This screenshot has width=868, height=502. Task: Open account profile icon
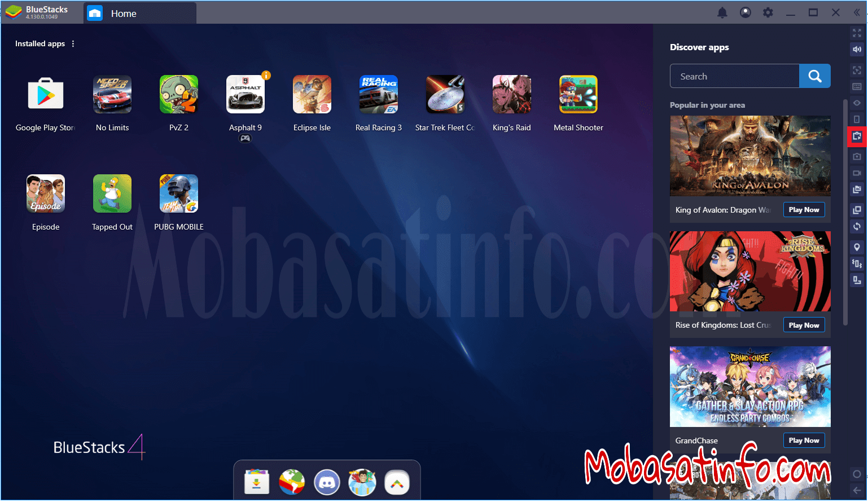pyautogui.click(x=746, y=12)
